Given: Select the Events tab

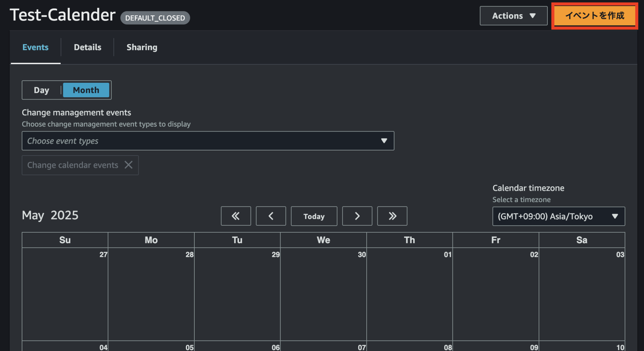Looking at the screenshot, I should 35,47.
